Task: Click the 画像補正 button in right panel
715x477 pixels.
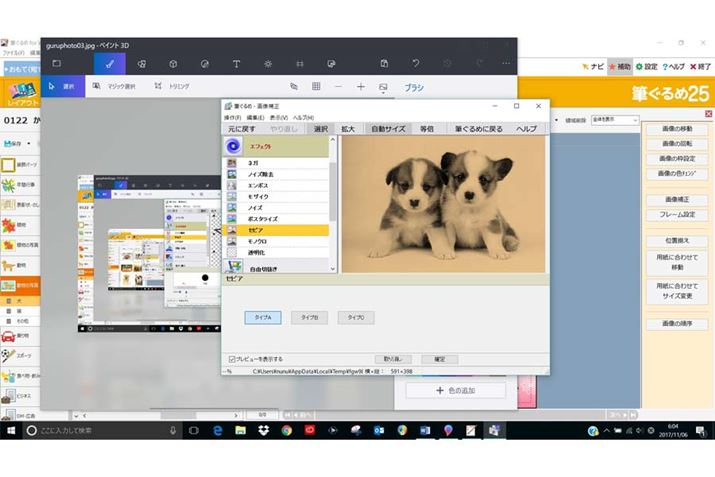Action: point(676,200)
